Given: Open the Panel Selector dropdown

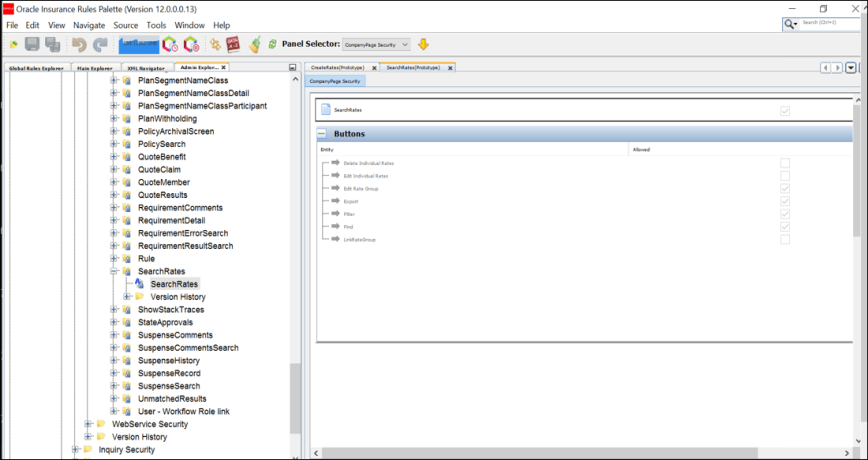Looking at the screenshot, I should click(376, 44).
